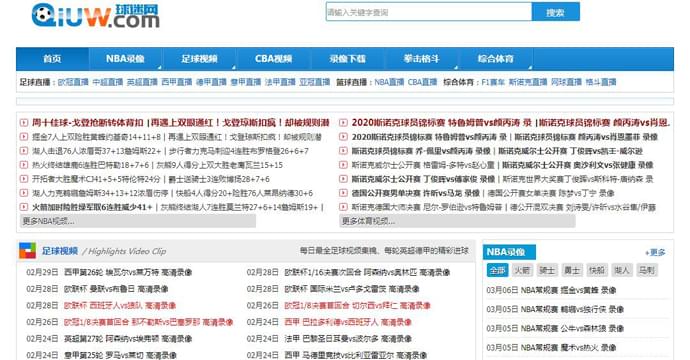
Task: Open the 足球视频 section heading link
Action: [x=60, y=251]
